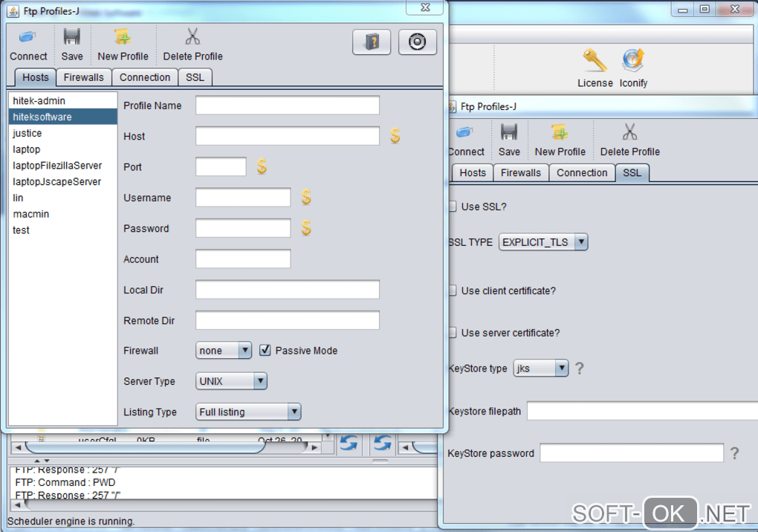Click into the KeyStore password field
This screenshot has height=532, width=758.
[632, 452]
